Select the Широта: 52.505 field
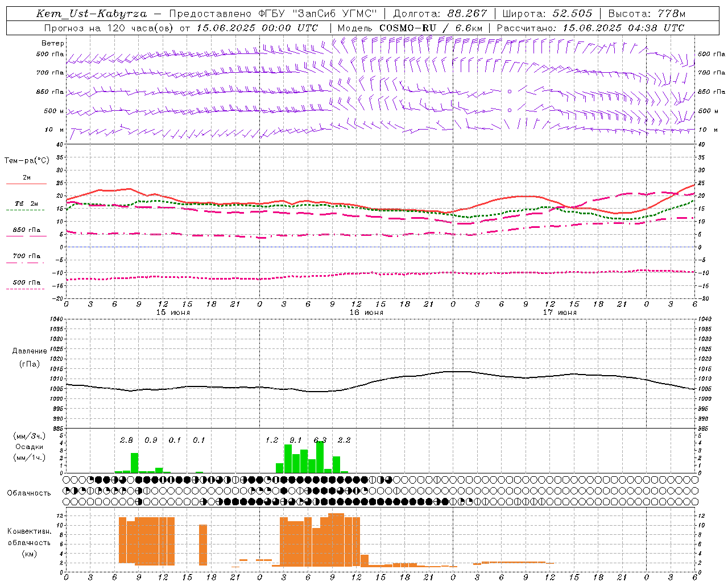Viewport: 728px width, 582px height. click(x=547, y=14)
